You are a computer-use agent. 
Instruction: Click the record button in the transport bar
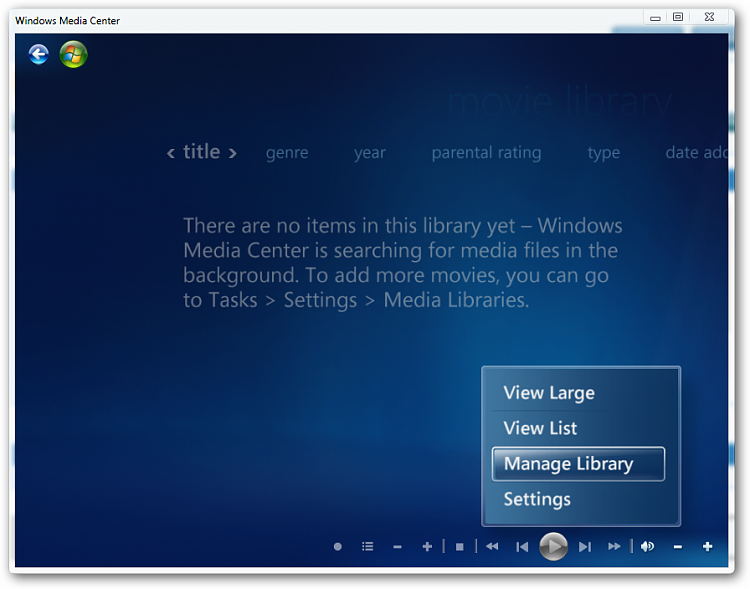[x=338, y=546]
